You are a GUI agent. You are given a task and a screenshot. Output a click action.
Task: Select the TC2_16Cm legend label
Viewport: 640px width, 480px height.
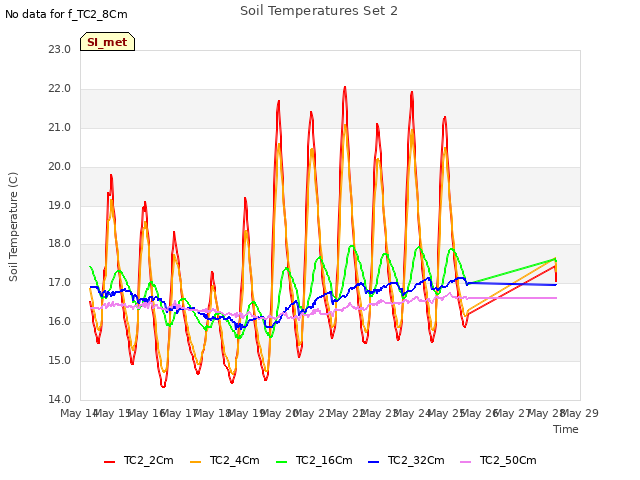[324, 460]
